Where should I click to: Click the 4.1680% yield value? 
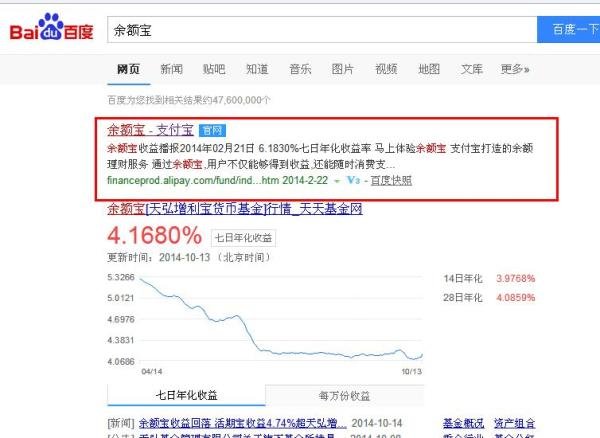point(155,235)
